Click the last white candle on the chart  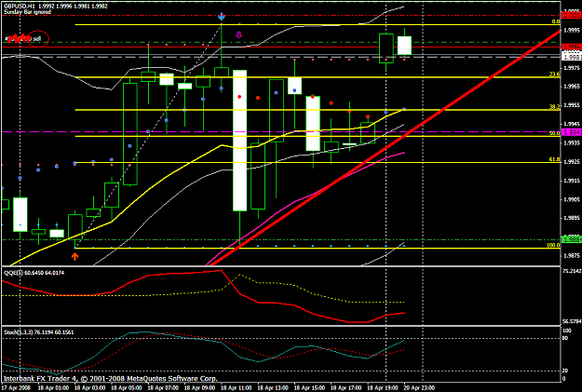click(x=404, y=46)
